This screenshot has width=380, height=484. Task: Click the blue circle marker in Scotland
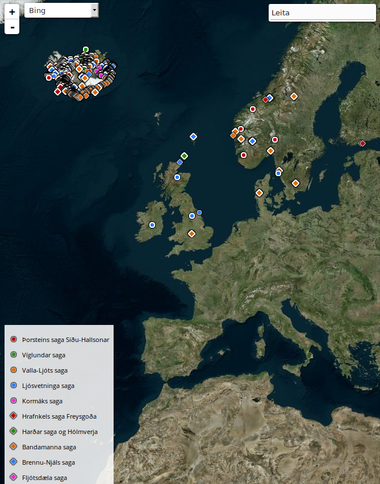(177, 177)
